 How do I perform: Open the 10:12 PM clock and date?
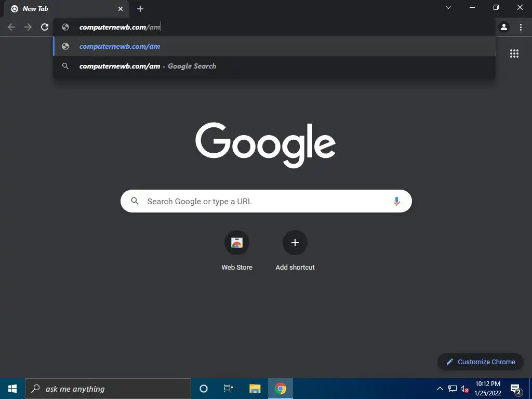pyautogui.click(x=488, y=389)
